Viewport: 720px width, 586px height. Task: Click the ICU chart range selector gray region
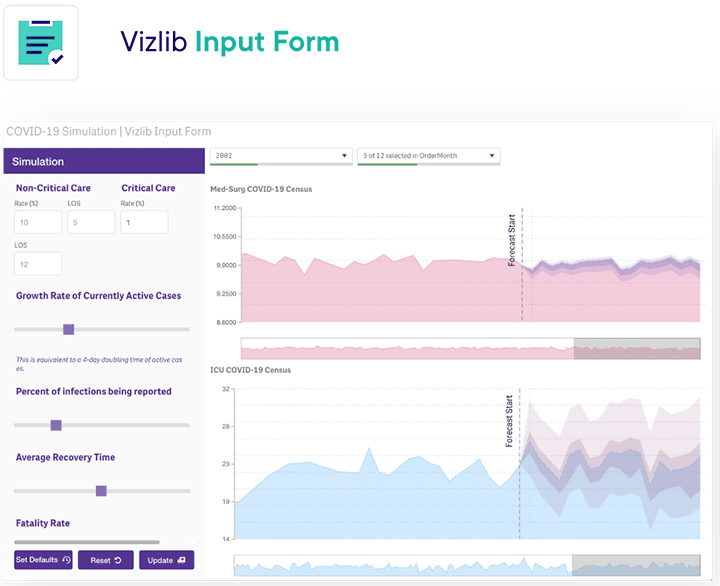point(636,565)
